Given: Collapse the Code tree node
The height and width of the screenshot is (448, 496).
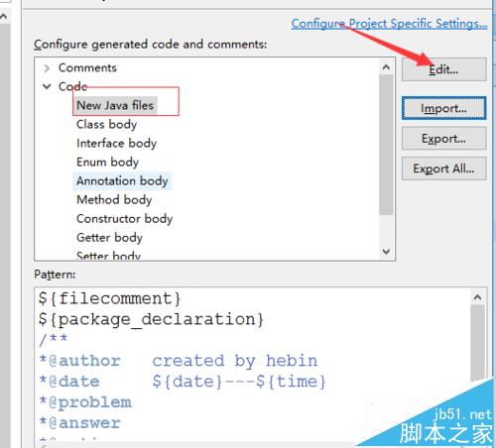Looking at the screenshot, I should (47, 86).
